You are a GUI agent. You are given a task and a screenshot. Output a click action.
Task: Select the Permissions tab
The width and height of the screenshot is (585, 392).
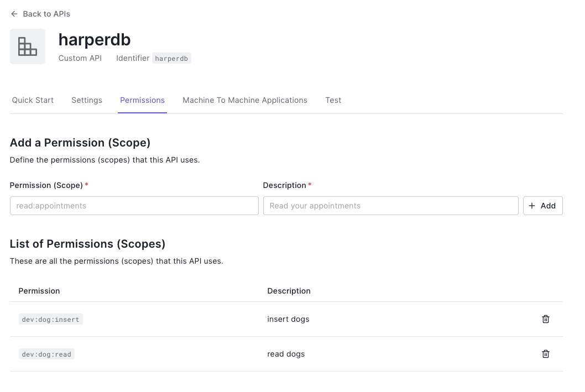[x=142, y=100]
